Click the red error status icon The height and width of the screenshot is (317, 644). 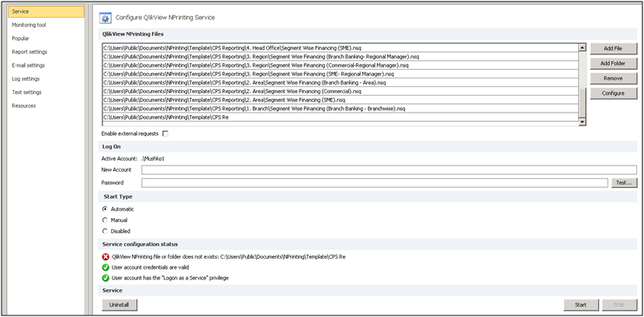[106, 256]
